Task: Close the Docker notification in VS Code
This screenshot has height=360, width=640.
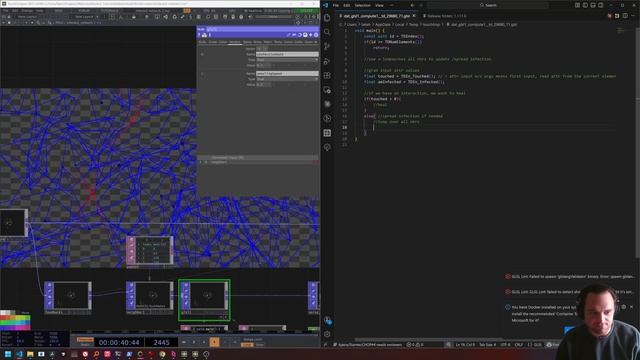Action: click(x=631, y=307)
